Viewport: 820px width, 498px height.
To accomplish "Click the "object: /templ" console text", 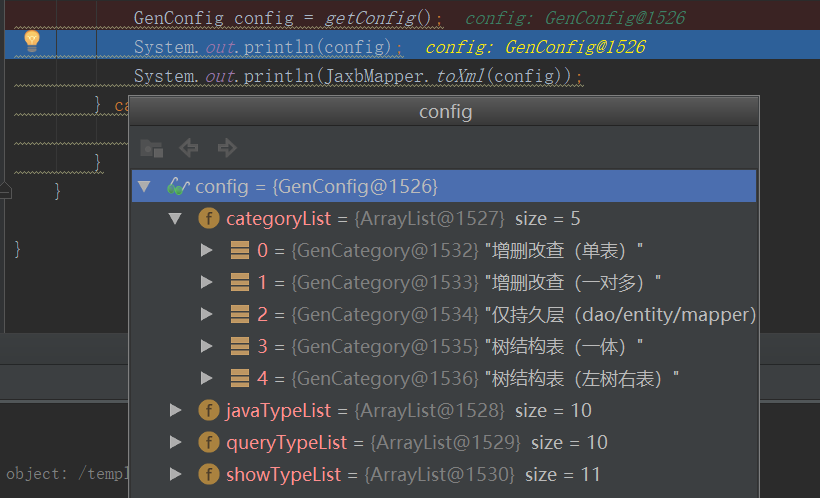I will pos(66,474).
